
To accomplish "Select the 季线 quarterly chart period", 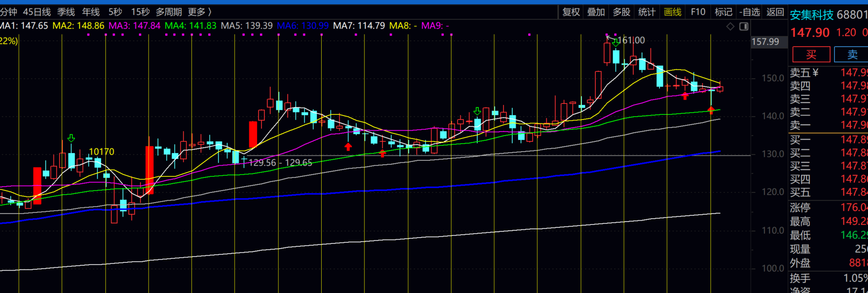I will [66, 12].
